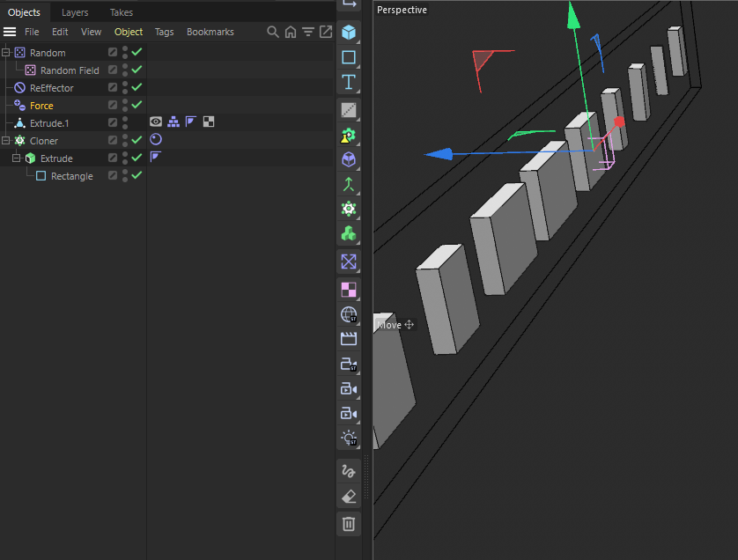Click the deformer crossed-box icon
This screenshot has width=738, height=560.
[x=348, y=262]
